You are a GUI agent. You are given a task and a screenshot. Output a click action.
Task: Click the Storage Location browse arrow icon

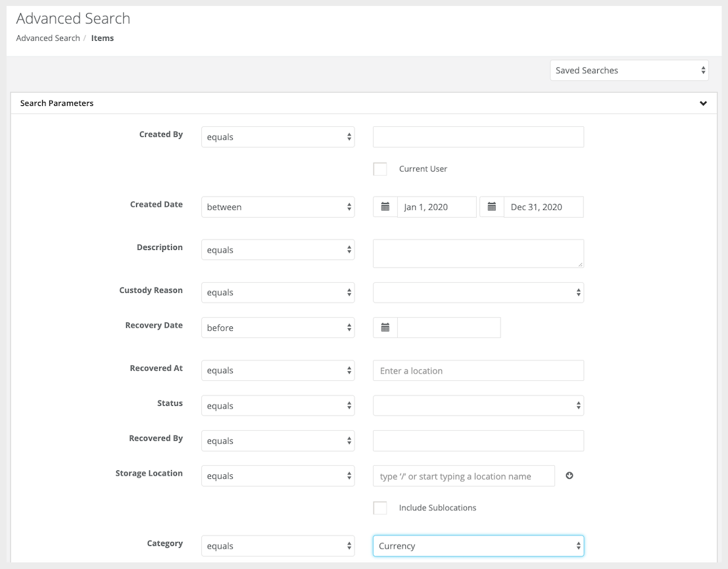pyautogui.click(x=570, y=476)
